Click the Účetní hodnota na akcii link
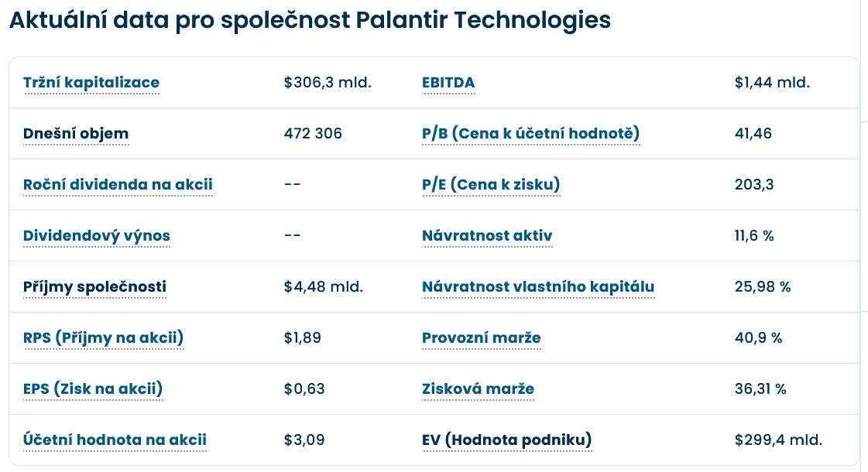This screenshot has width=868, height=472. (115, 440)
